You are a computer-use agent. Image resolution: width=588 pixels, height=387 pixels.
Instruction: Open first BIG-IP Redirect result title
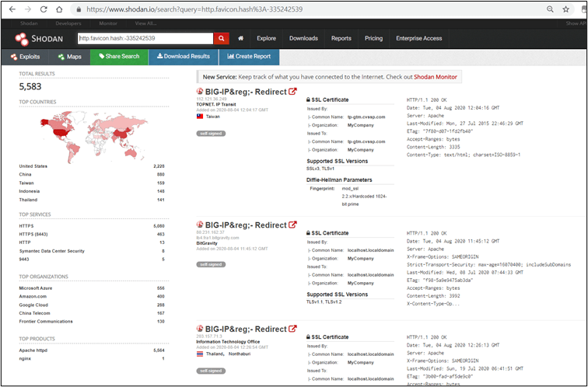246,92
